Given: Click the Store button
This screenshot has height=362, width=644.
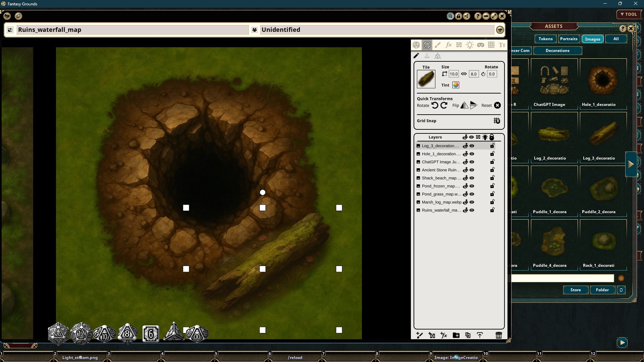Looking at the screenshot, I should 575,290.
